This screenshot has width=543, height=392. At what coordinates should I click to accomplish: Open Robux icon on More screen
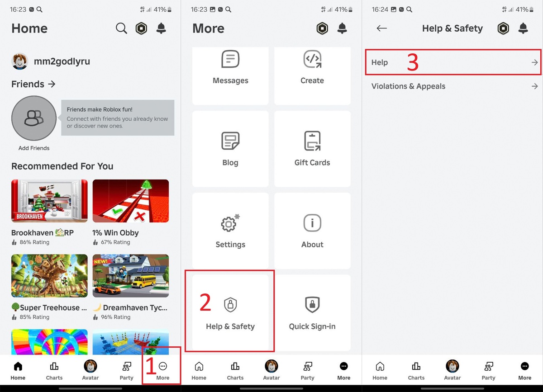click(322, 28)
